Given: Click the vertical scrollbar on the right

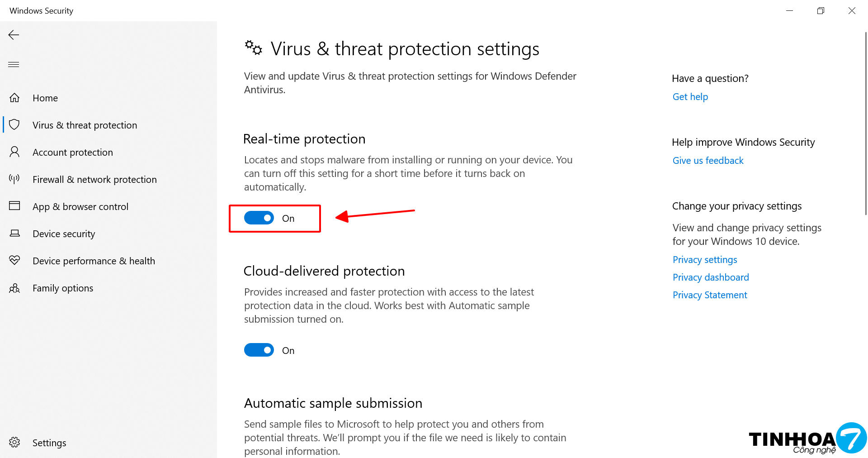Looking at the screenshot, I should [x=865, y=123].
